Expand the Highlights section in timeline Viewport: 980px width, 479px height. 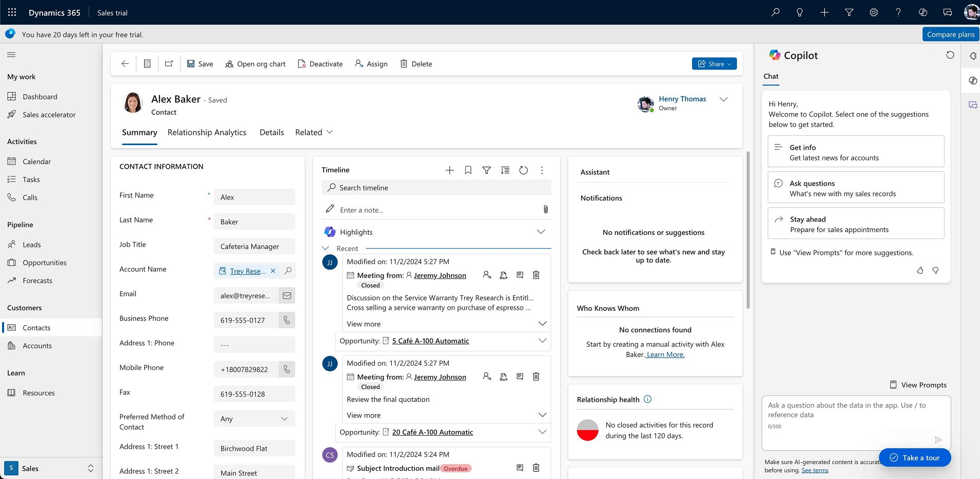pyautogui.click(x=541, y=232)
